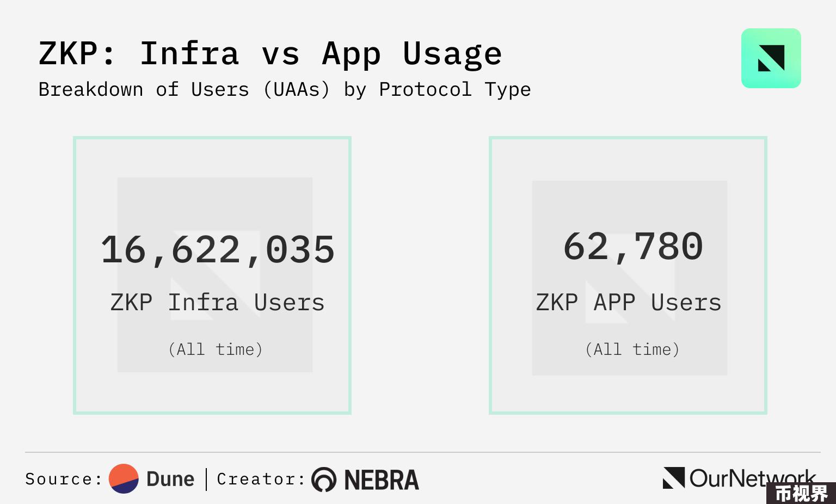
Task: Click the OurNetwork black square logo
Action: (673, 478)
